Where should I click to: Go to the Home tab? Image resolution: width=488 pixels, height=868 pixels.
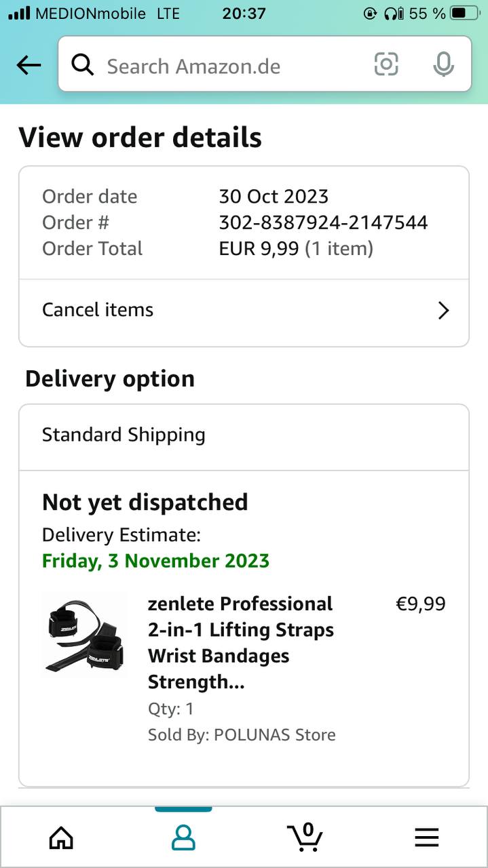click(x=61, y=837)
